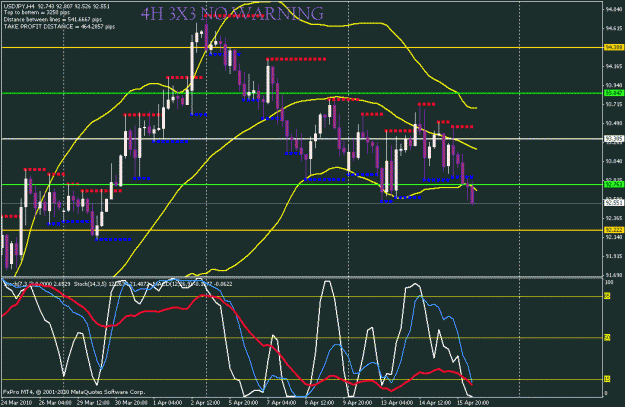Click the oscillator scale value 0
Screen dimensions: 625x407
click(x=607, y=393)
